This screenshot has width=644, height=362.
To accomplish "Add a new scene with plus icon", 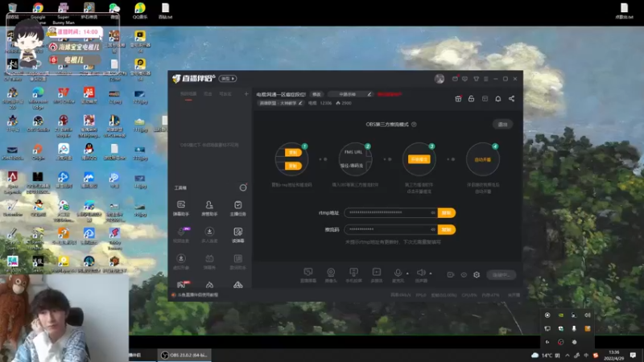I will (x=246, y=94).
